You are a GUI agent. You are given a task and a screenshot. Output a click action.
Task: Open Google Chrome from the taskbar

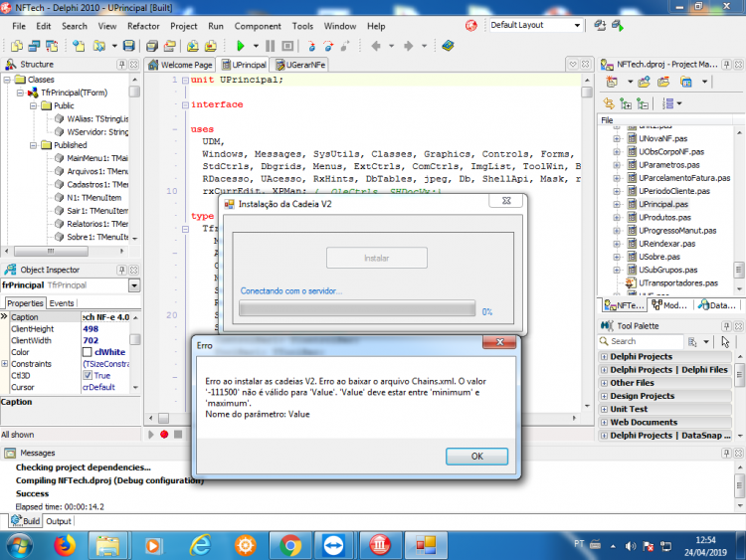pyautogui.click(x=290, y=545)
